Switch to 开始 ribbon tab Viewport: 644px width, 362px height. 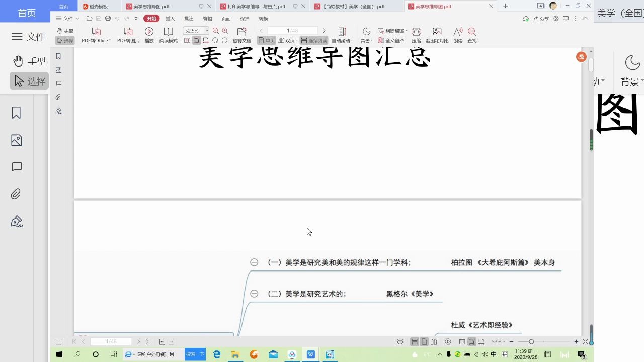pos(151,19)
